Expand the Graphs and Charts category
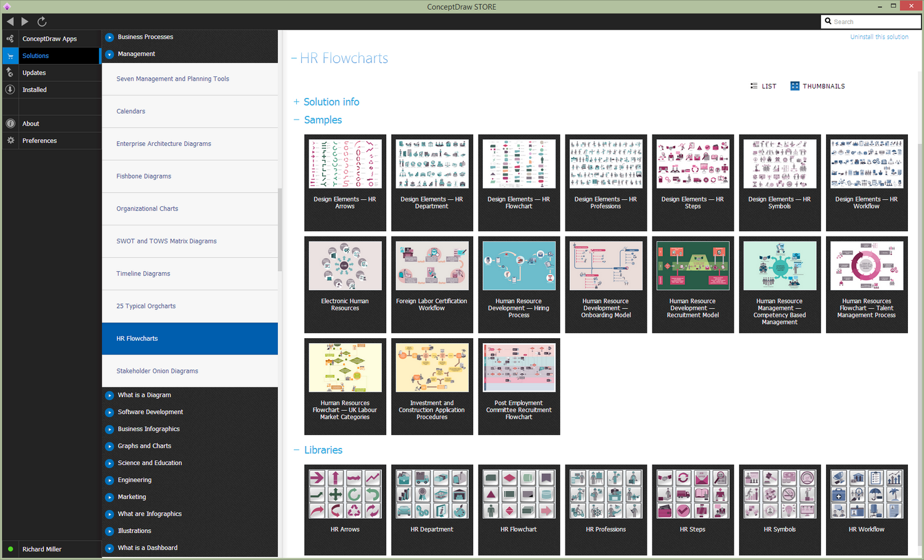This screenshot has width=924, height=560. (x=109, y=446)
